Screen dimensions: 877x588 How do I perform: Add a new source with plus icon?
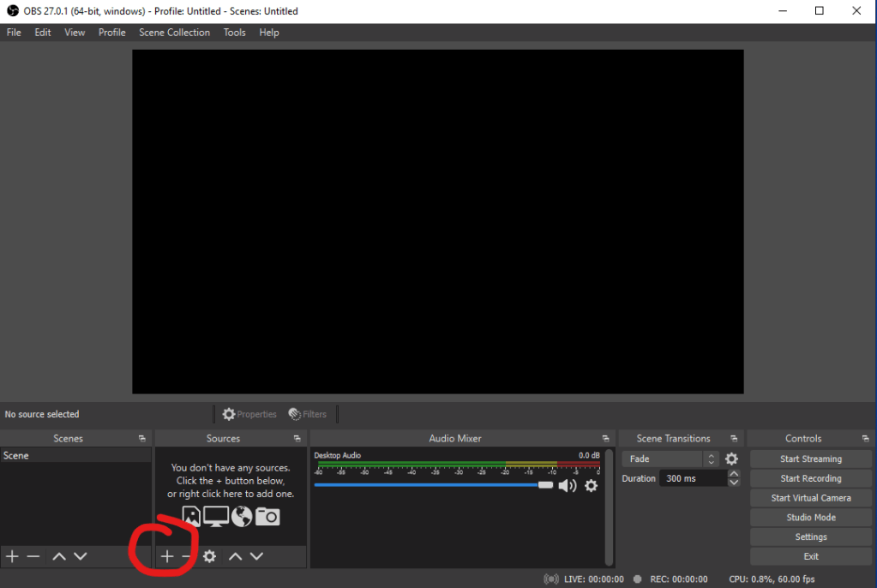[x=166, y=556]
